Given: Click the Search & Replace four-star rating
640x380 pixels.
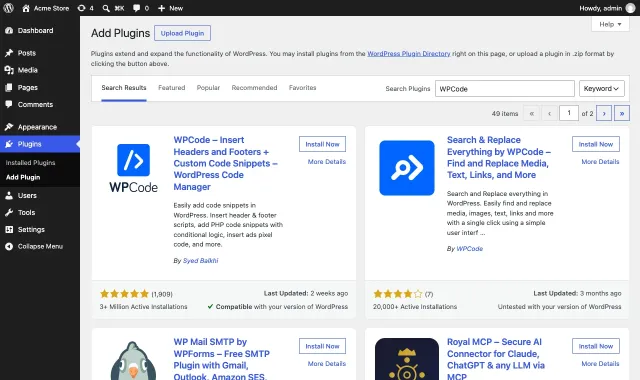Looking at the screenshot, I should [x=398, y=294].
